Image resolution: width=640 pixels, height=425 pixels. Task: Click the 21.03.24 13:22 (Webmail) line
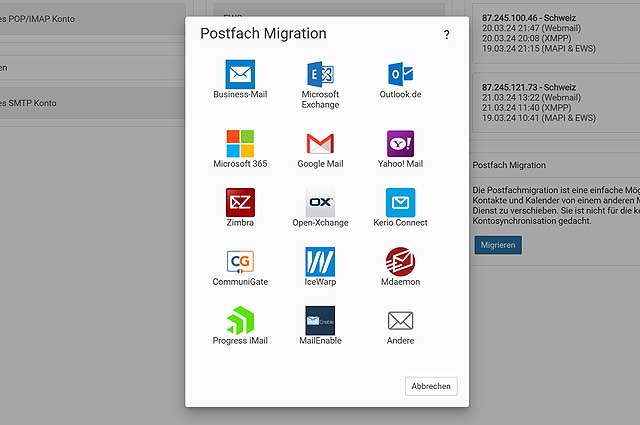531,98
